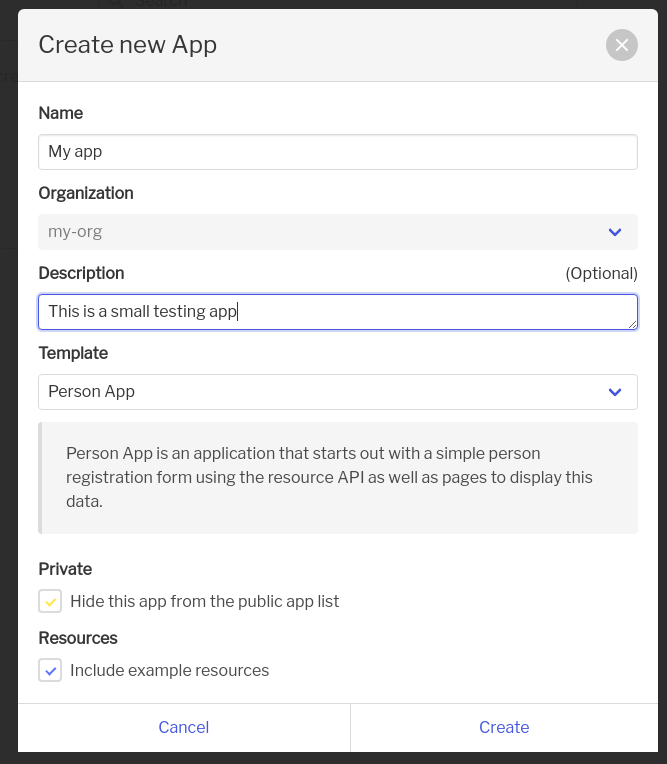Click 'Hide this app from the public app list' label
This screenshot has width=667, height=764.
[205, 601]
